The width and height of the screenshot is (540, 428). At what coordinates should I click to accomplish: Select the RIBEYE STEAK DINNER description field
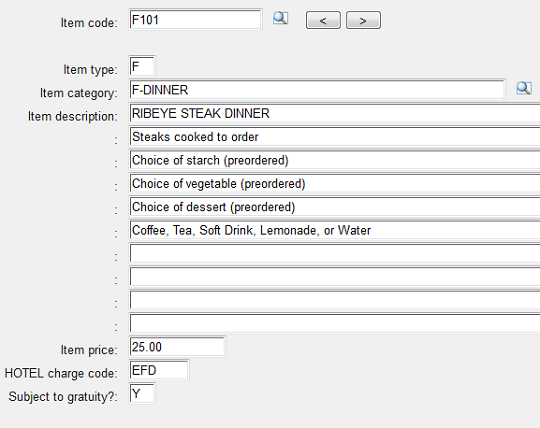point(335,113)
